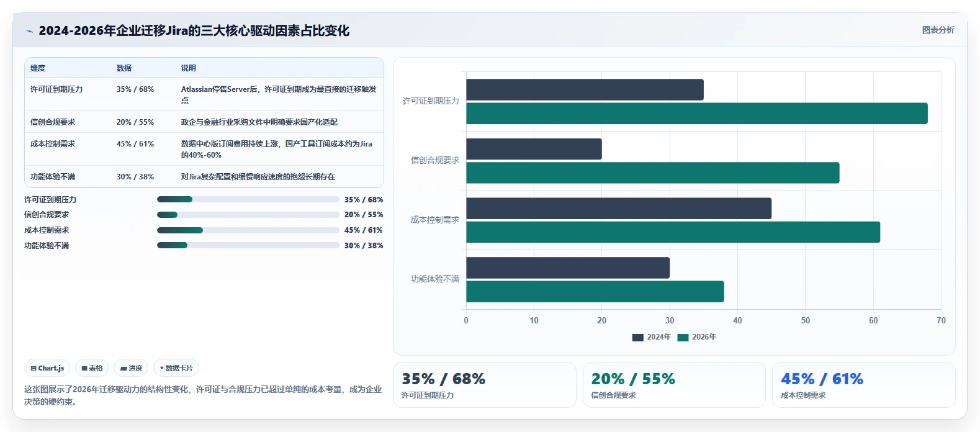980x432 pixels.
Task: Click the 2026 bar for 成本控制需求
Action: click(673, 232)
